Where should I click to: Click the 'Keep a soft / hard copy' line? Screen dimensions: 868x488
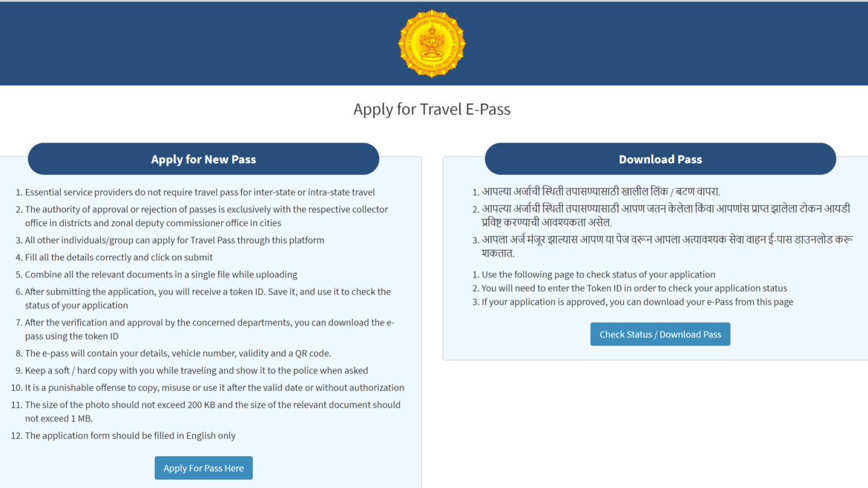tap(197, 370)
